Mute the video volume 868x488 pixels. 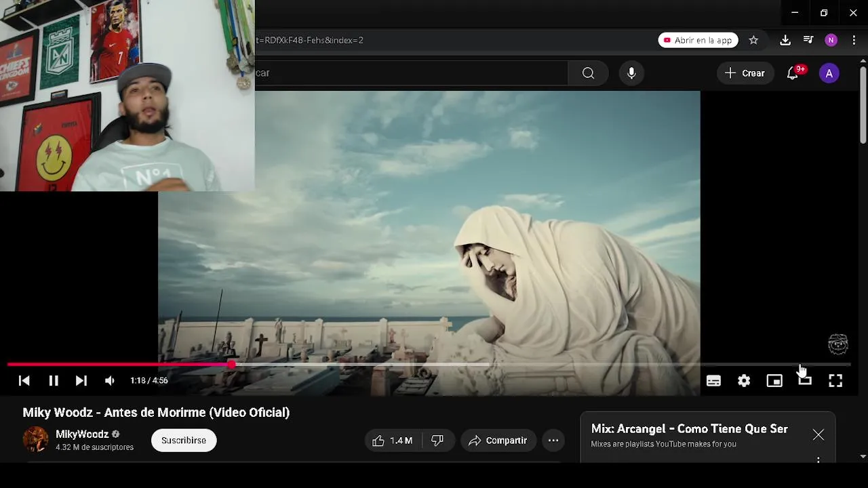(109, 381)
